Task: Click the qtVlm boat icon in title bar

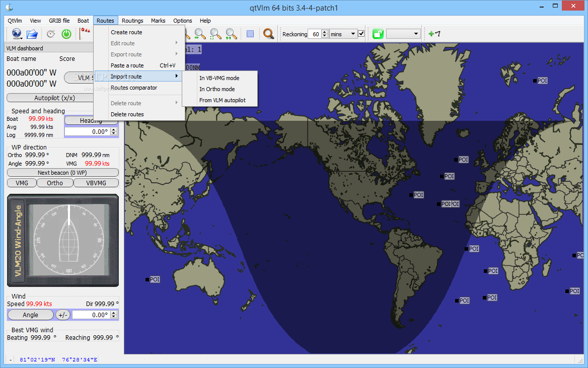Action: (9, 8)
